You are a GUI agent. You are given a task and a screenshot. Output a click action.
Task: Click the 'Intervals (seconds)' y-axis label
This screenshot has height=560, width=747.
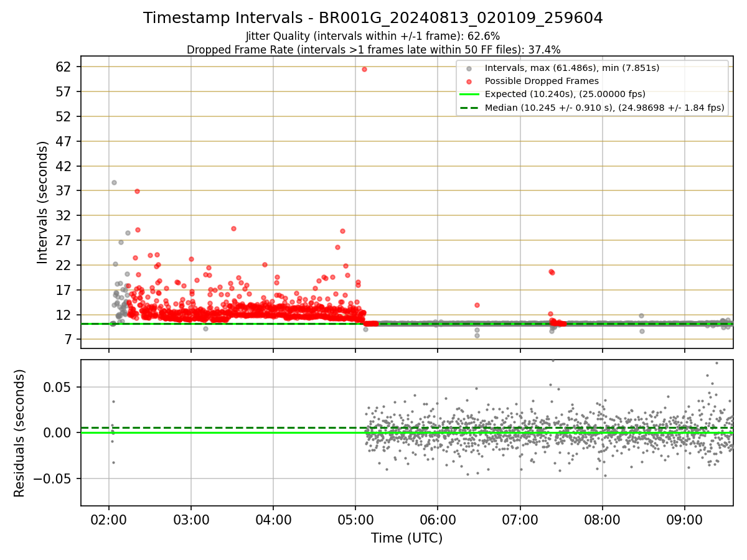pos(42,202)
